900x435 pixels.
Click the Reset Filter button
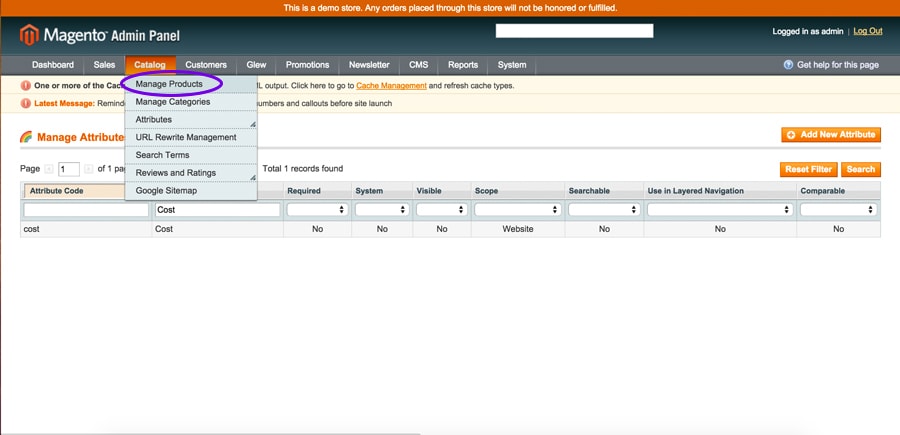809,169
